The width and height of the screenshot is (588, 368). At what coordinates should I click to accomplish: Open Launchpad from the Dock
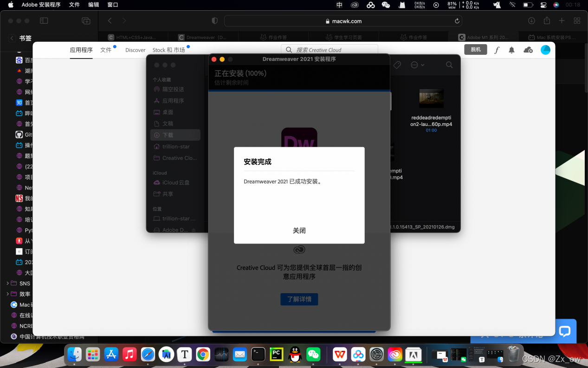coord(93,355)
